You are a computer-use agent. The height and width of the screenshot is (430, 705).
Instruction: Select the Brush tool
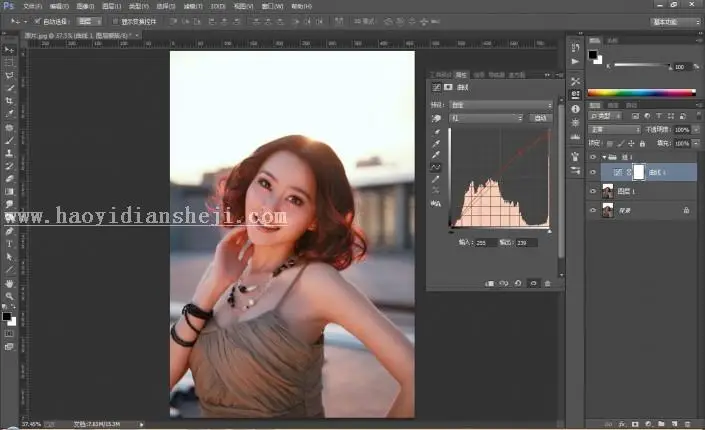point(9,140)
